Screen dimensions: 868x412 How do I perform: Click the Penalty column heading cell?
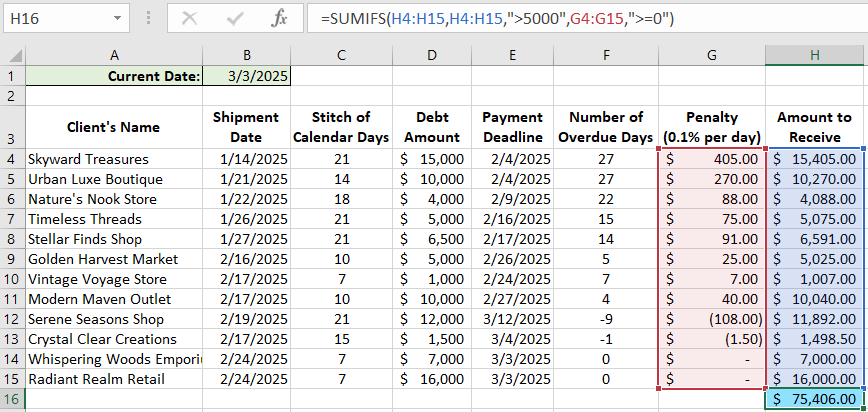pyautogui.click(x=711, y=127)
